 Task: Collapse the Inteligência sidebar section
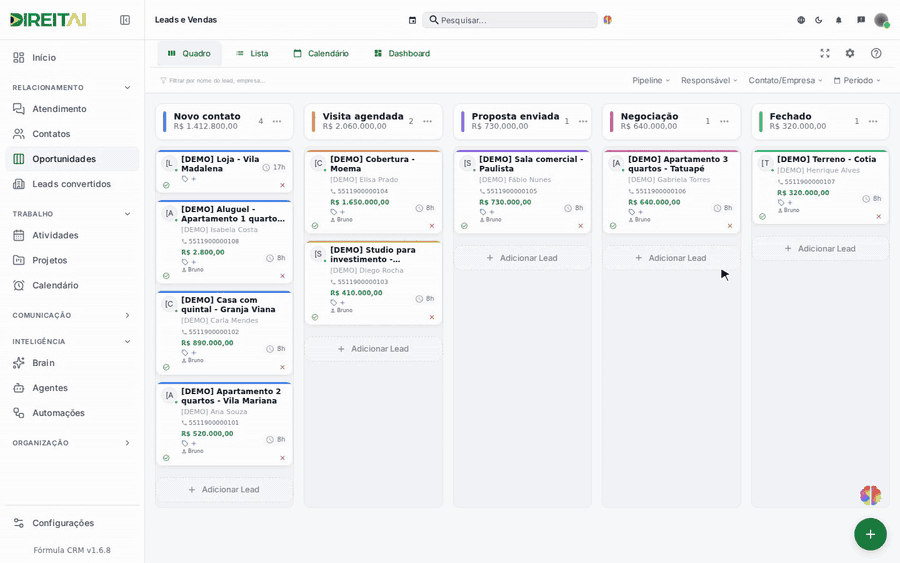(x=127, y=341)
